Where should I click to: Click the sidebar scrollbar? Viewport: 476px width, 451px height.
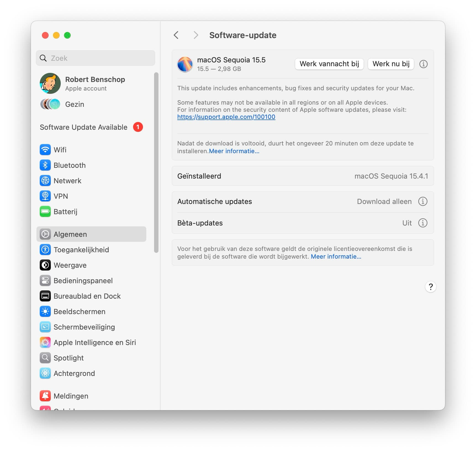click(156, 163)
